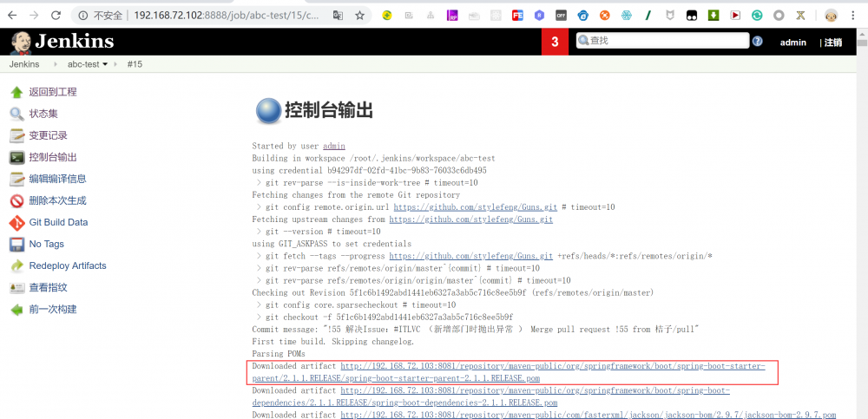The height and width of the screenshot is (419, 868).
Task: Open the red play button extension
Action: pos(735,16)
